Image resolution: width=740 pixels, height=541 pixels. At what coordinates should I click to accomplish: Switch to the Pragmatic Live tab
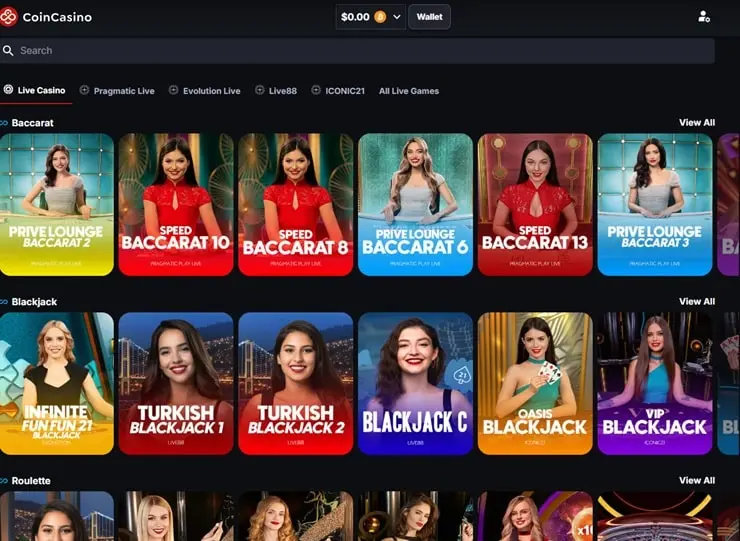(117, 91)
